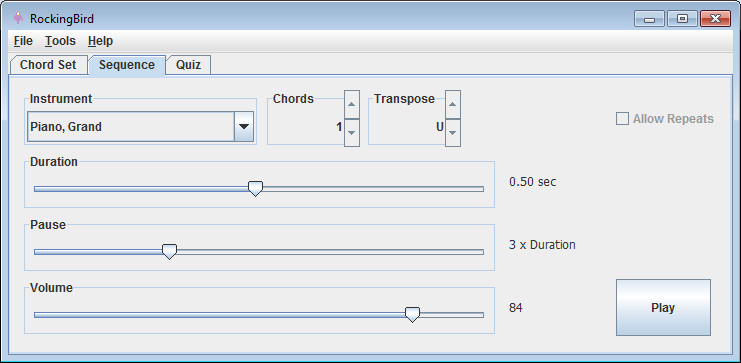
Task: Decrease the Chords spinner value
Action: [x=352, y=133]
